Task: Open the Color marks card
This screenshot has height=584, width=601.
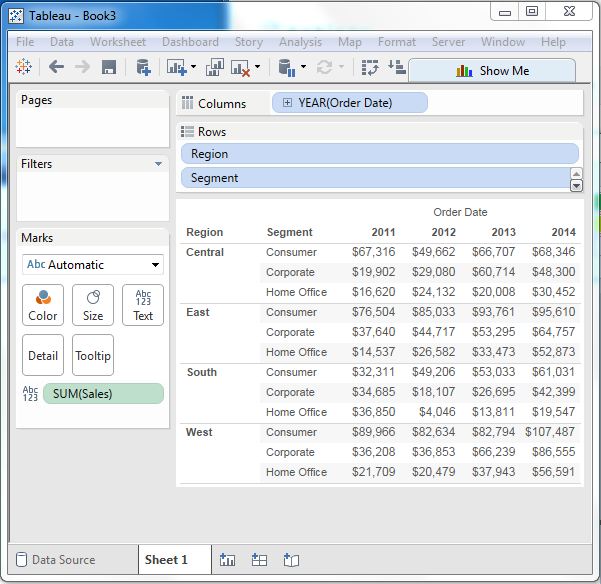Action: coord(43,305)
